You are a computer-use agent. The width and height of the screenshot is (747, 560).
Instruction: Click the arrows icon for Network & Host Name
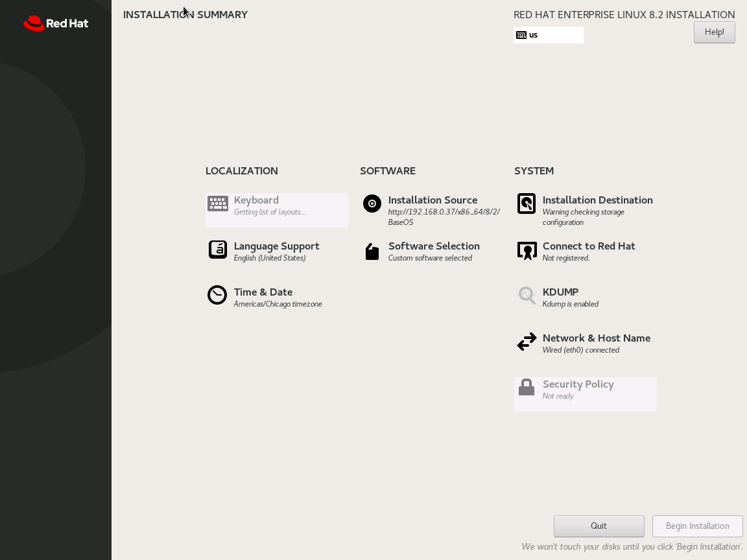[x=527, y=342]
